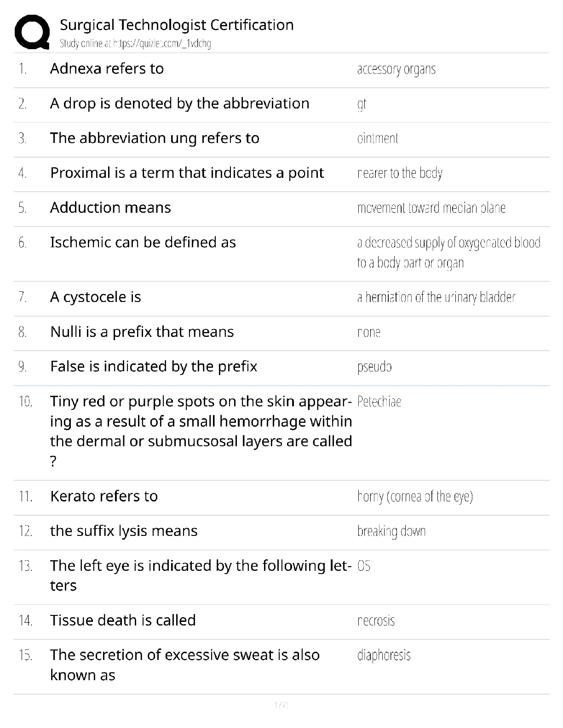Select the 'Ischemic can be defined as' term
Image resolution: width=563 pixels, height=728 pixels.
click(x=143, y=242)
